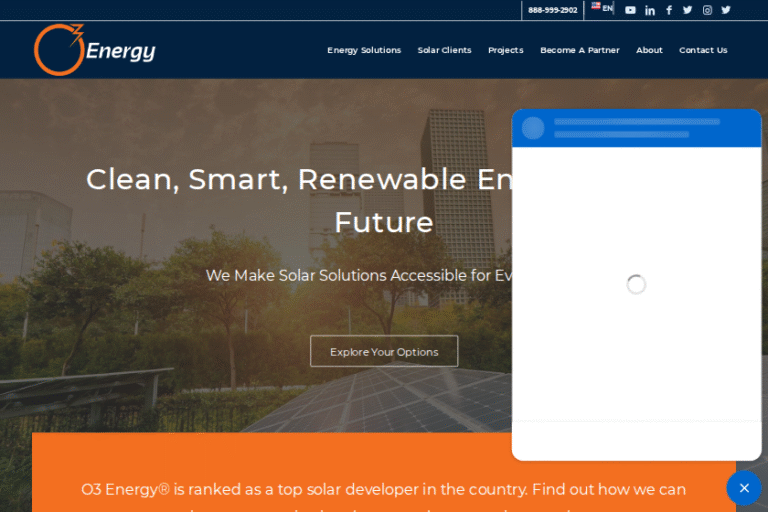
Task: Open the About menu item
Action: pos(649,50)
